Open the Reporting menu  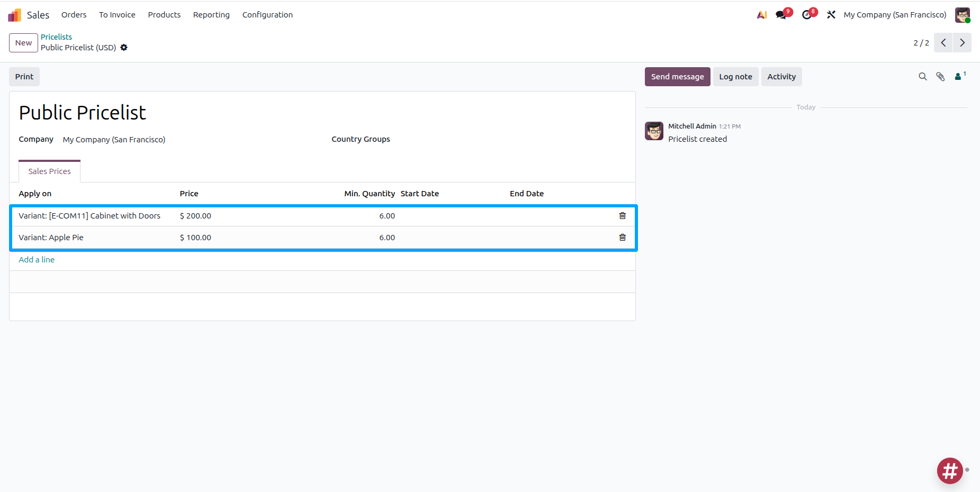(x=211, y=15)
